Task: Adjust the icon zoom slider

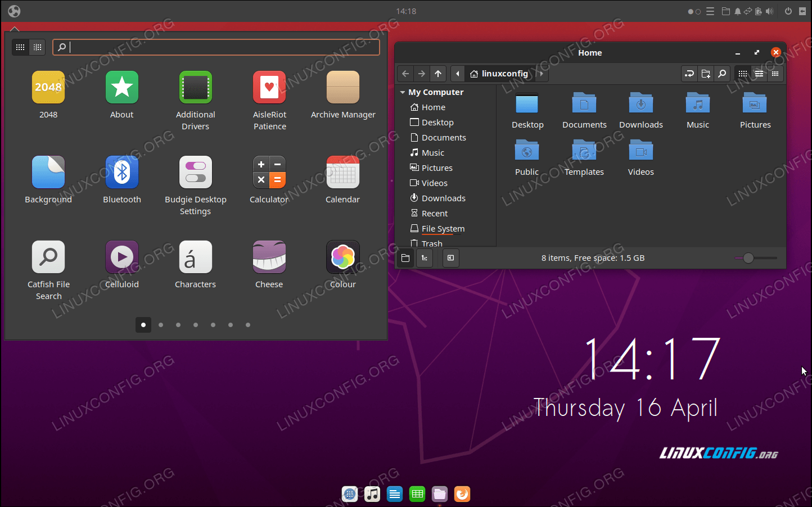Action: tap(748, 258)
